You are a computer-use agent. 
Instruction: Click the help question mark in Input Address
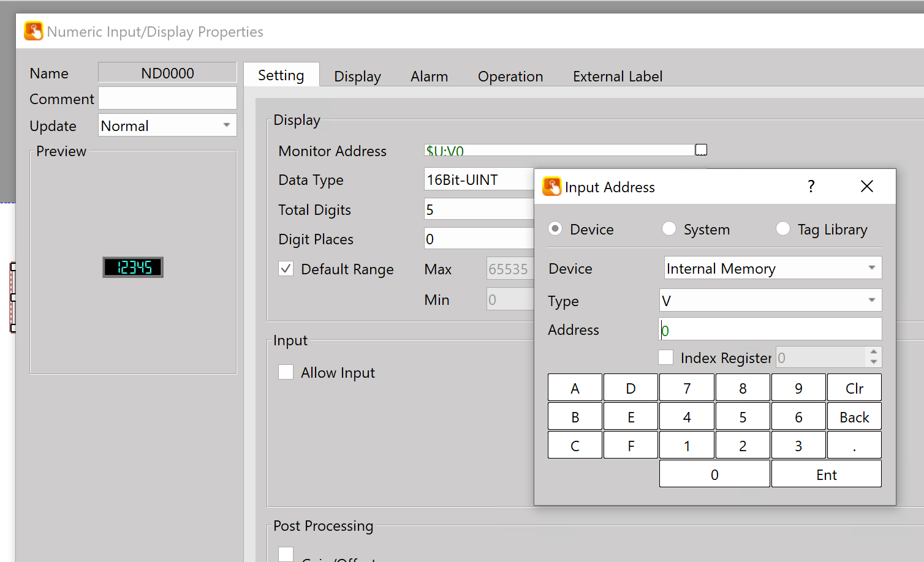pyautogui.click(x=811, y=187)
